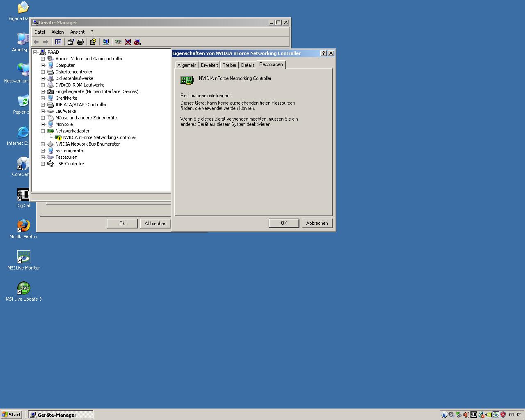Scan for hardware changes toolbar icon

coord(106,42)
